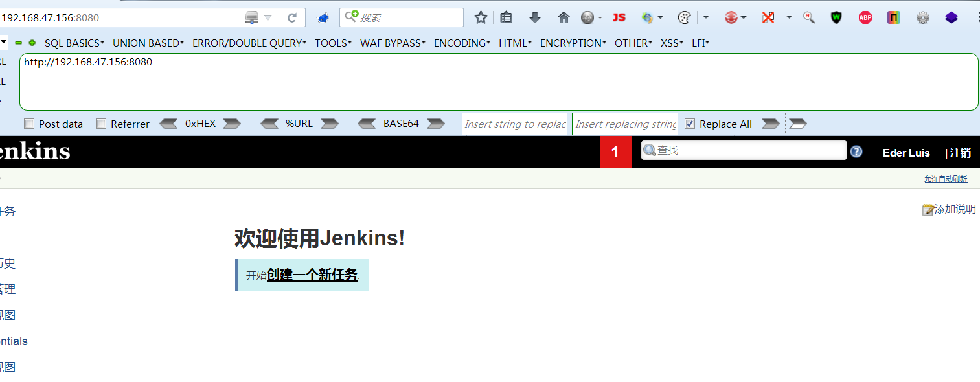980x382 pixels.
Task: Open the downloads arrow icon
Action: (x=535, y=17)
